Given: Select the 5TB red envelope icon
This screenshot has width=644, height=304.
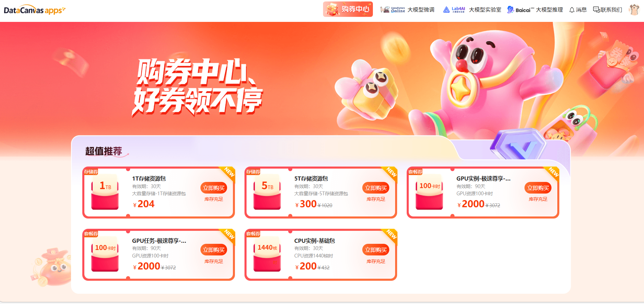Looking at the screenshot, I should pyautogui.click(x=267, y=192).
